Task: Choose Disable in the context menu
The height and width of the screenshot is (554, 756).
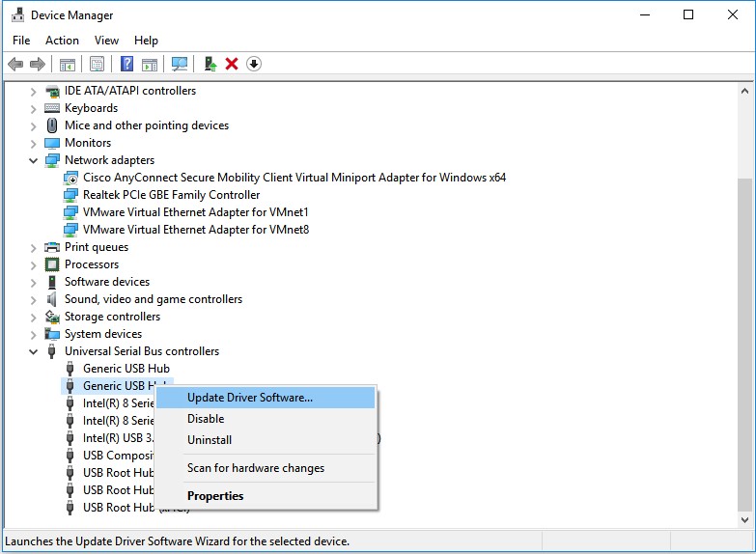Action: pyautogui.click(x=266, y=419)
